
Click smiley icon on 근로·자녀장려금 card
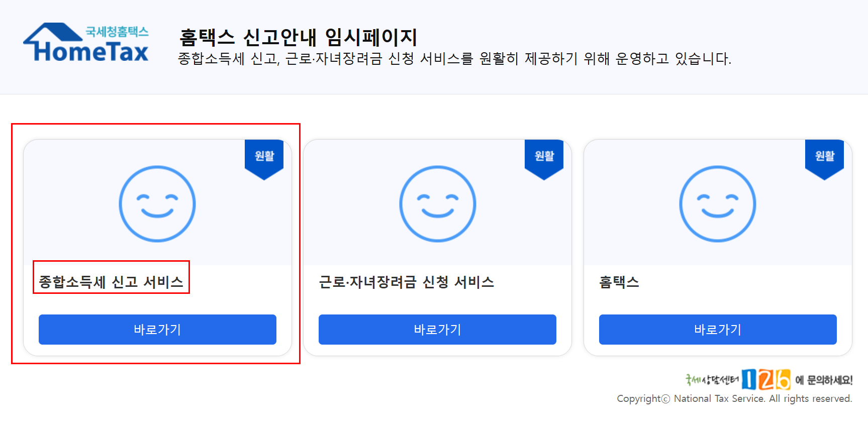click(437, 204)
